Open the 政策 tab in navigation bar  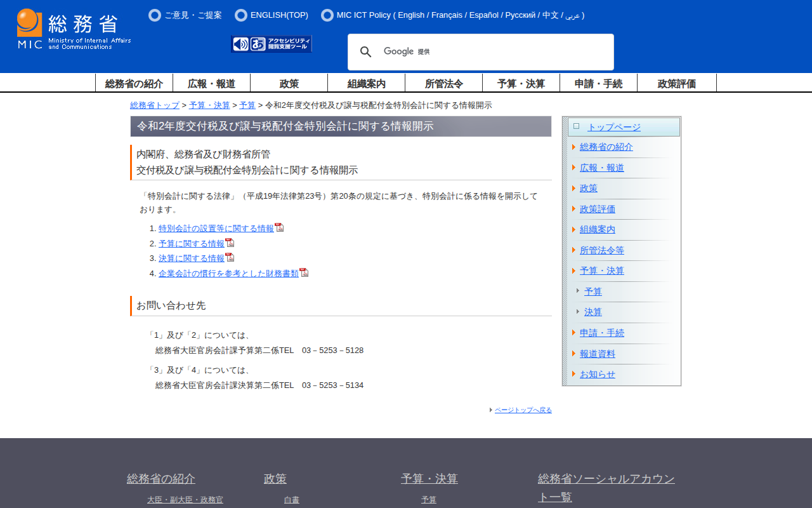(289, 83)
